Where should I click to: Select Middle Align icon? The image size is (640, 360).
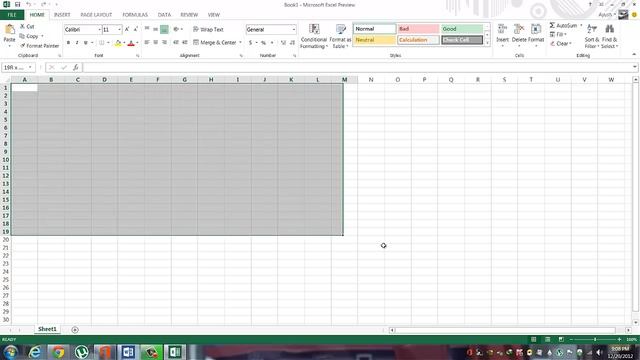tap(156, 29)
